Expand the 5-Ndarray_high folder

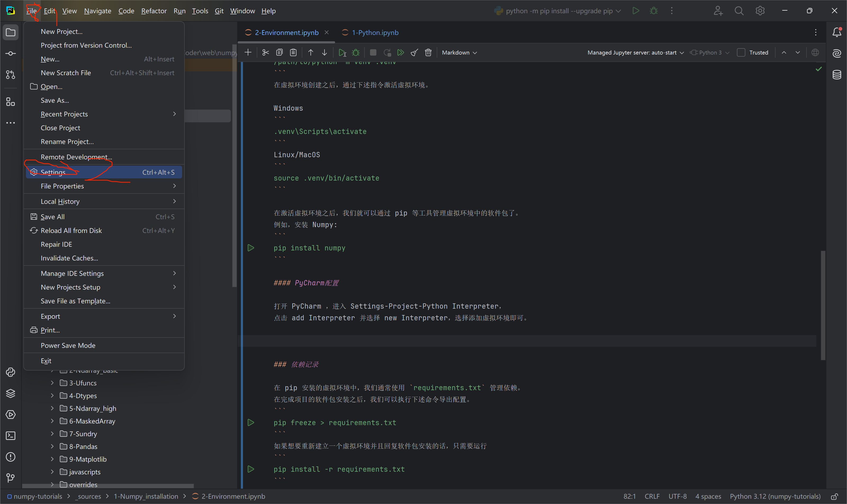52,408
